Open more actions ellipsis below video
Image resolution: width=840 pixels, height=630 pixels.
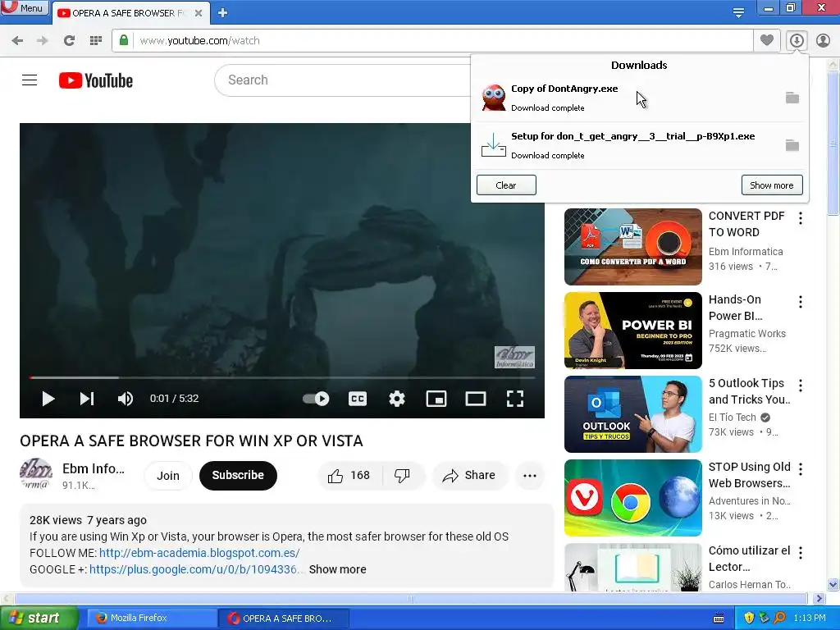[530, 476]
